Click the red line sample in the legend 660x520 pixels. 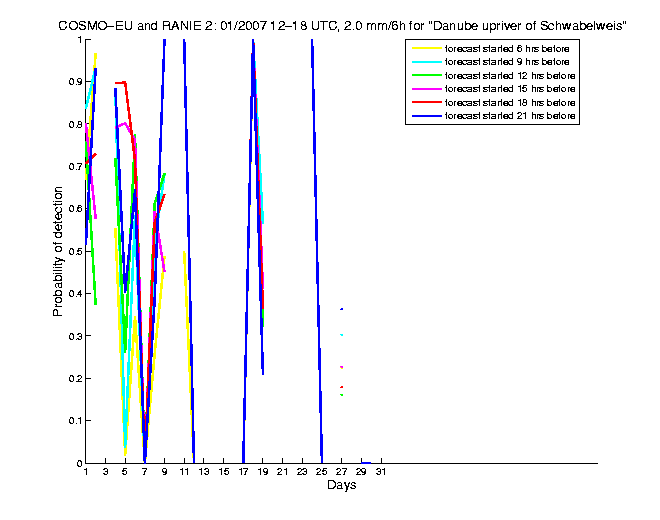click(426, 103)
